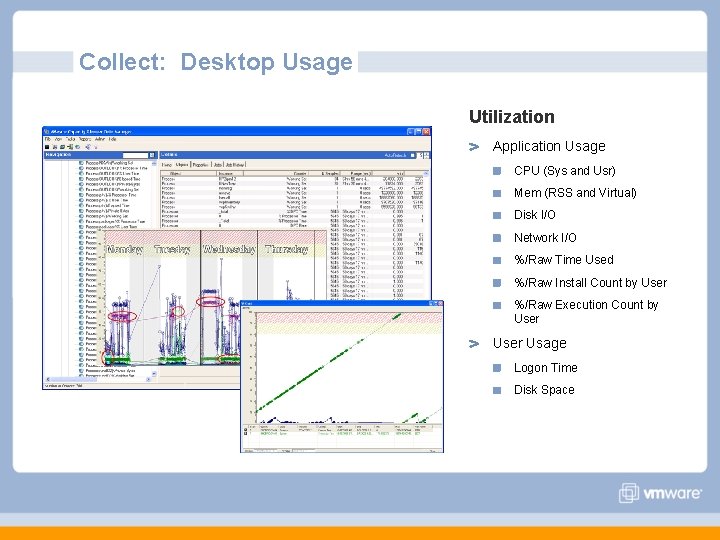720x540 pixels.
Task: Click the Mem (RSS and Virtual) bullet
Action: click(x=575, y=192)
